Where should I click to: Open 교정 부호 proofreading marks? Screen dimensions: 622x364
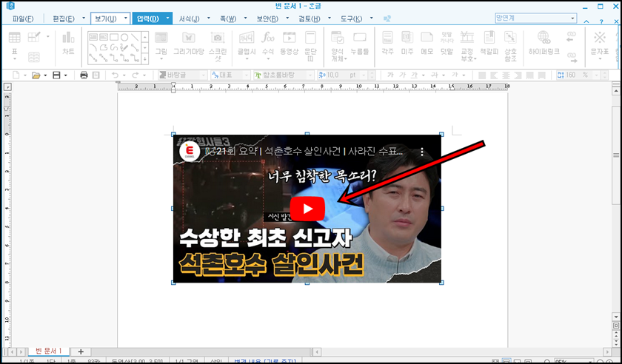click(x=467, y=47)
